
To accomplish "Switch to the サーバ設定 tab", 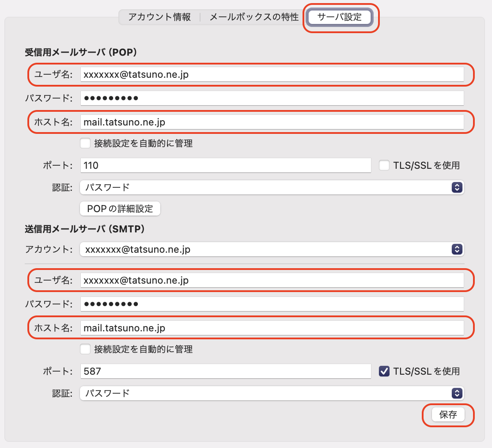I will (x=340, y=17).
